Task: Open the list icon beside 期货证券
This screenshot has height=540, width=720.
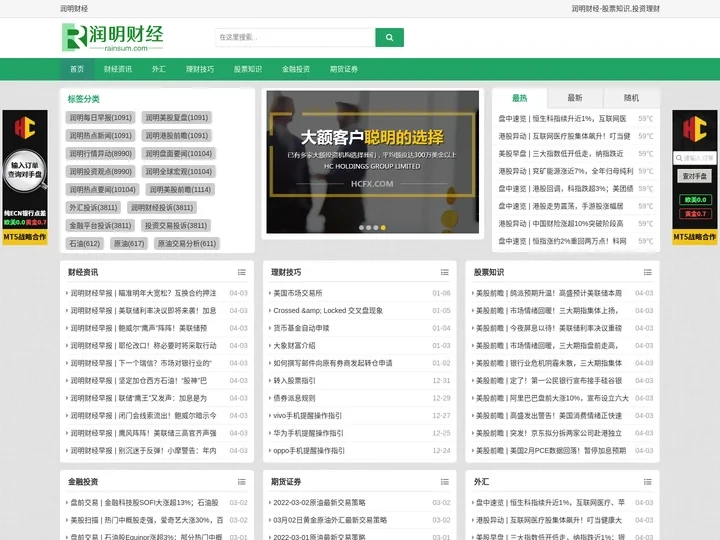Action: pyautogui.click(x=444, y=482)
